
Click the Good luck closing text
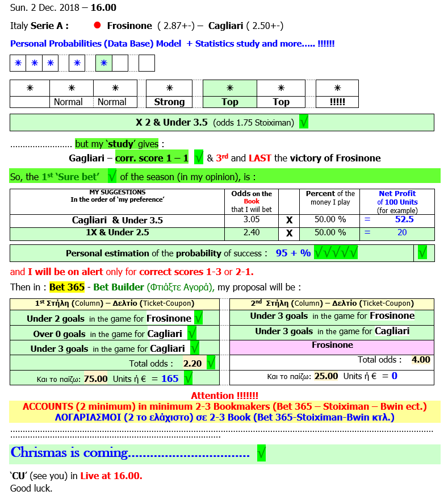click(x=31, y=488)
